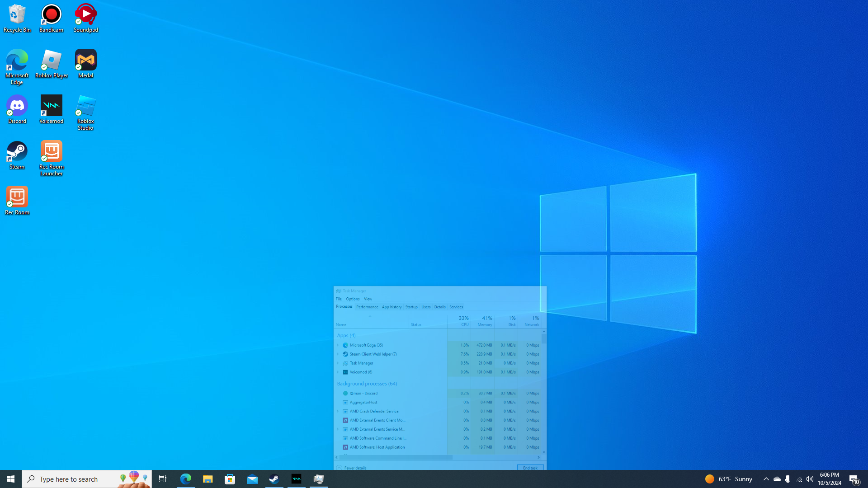The height and width of the screenshot is (488, 868).
Task: Expand the AMD Crash Defender Service entry
Action: point(338,411)
